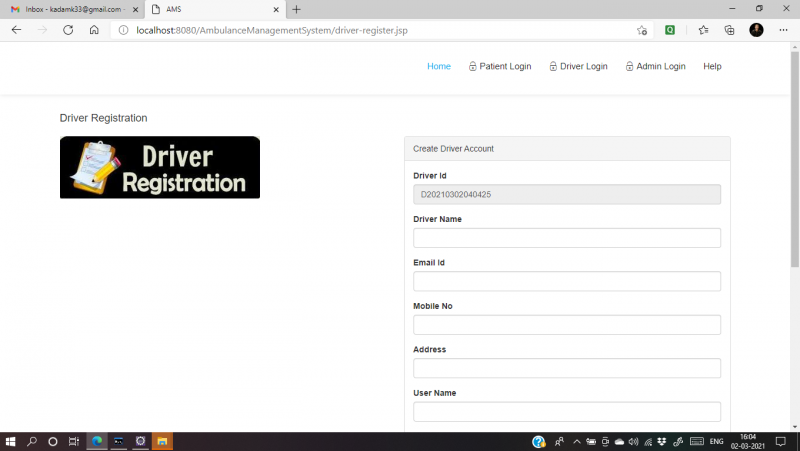Open taskbar search icon
Image resolution: width=800 pixels, height=451 pixels.
pyautogui.click(x=32, y=441)
